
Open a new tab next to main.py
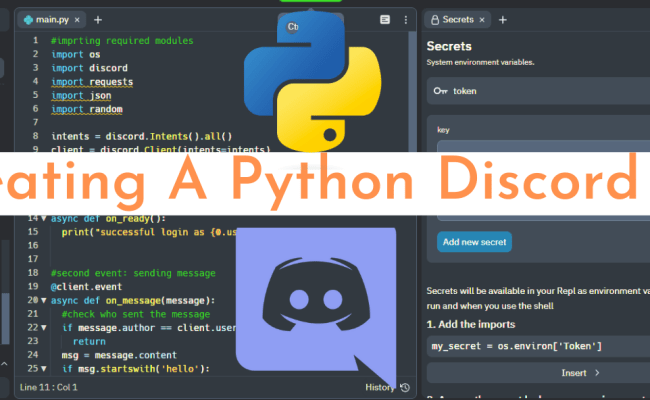tap(98, 19)
